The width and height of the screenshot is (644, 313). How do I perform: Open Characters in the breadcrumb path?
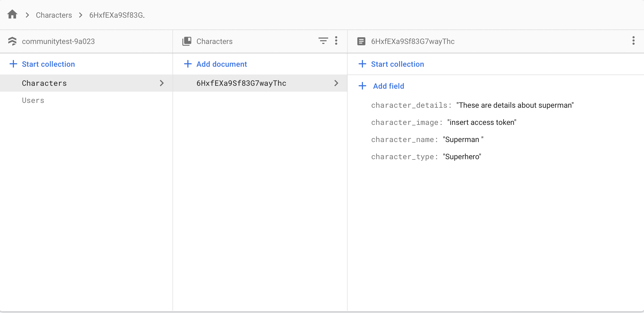[x=54, y=15]
